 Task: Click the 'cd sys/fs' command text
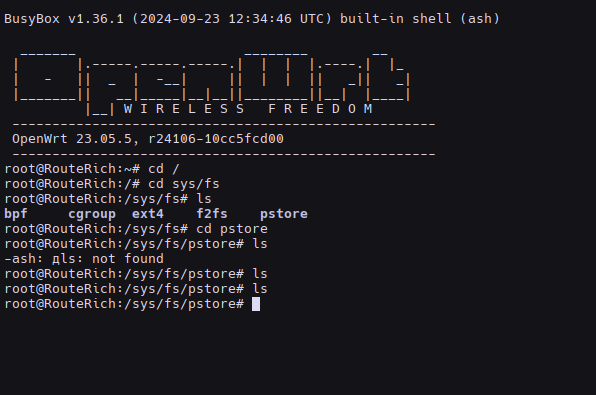[x=184, y=184]
